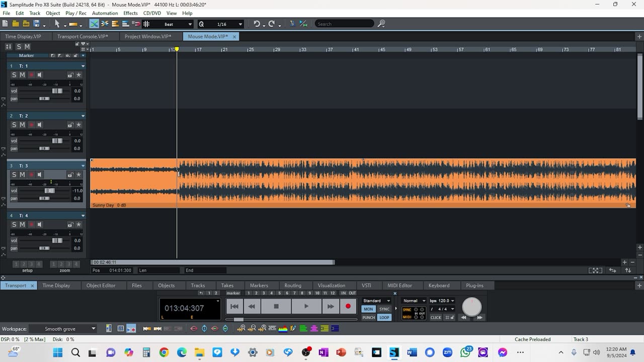Click the Redo arrow icon

(x=272, y=24)
